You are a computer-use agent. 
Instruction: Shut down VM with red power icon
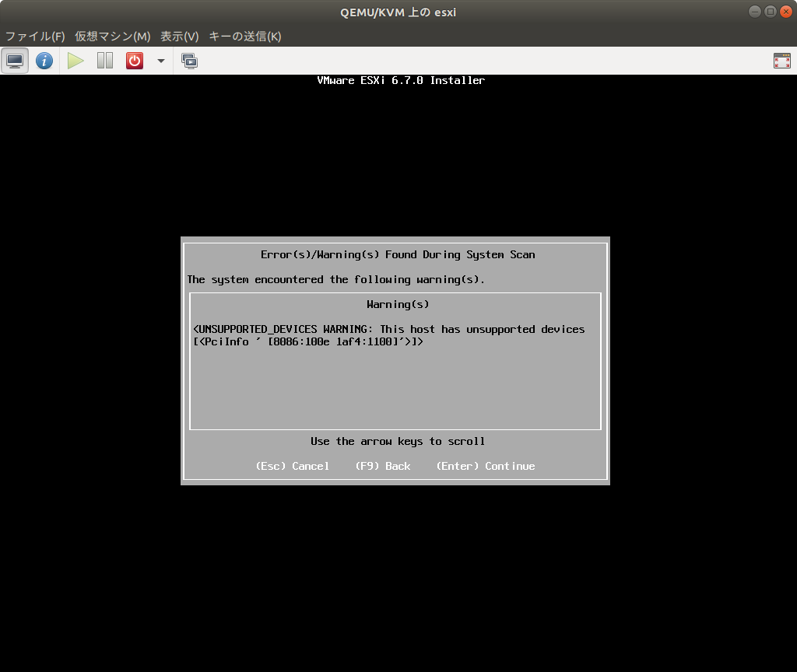pos(135,61)
